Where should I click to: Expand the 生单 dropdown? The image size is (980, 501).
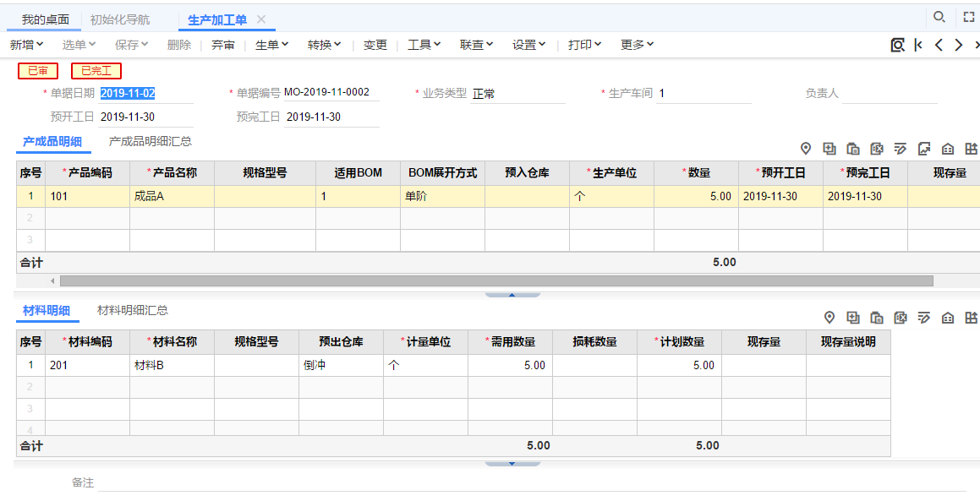[x=271, y=45]
